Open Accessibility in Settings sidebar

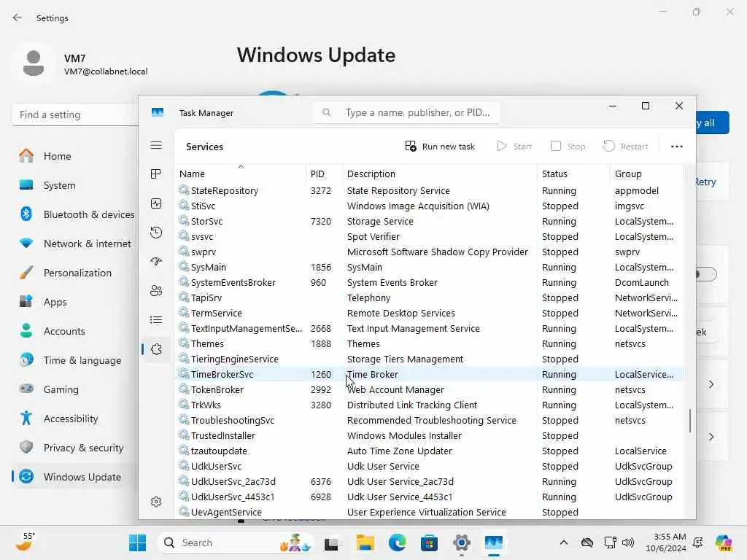point(74,419)
